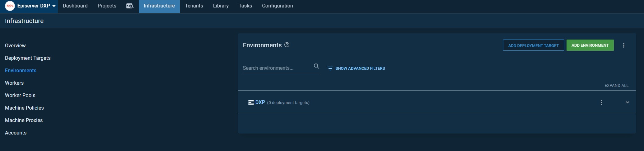Viewport: 644px width, 151px height.
Task: Open Deployment Targets in sidebar
Action: (28, 58)
